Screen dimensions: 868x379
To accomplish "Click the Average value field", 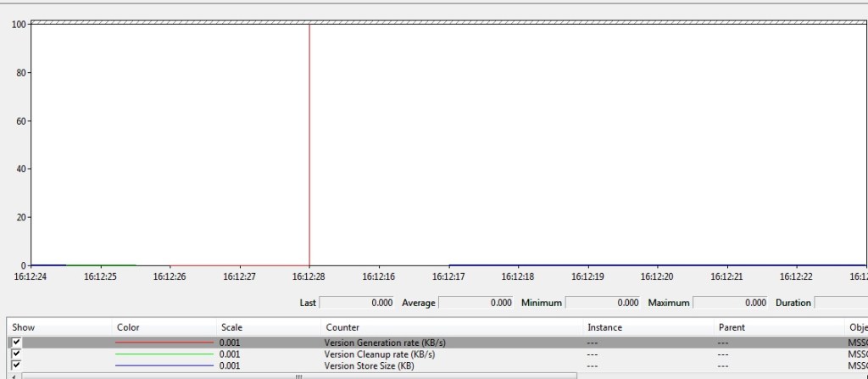I will tap(476, 303).
